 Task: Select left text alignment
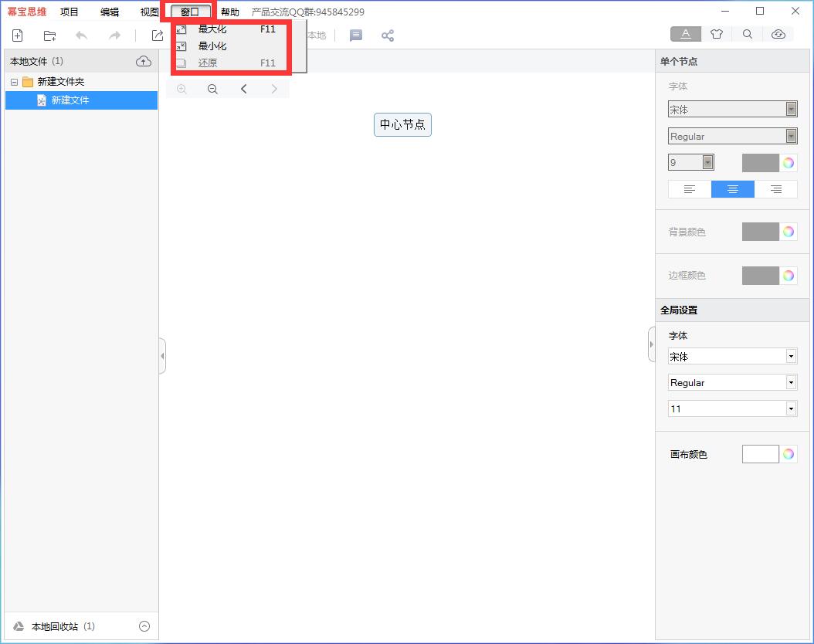[690, 189]
